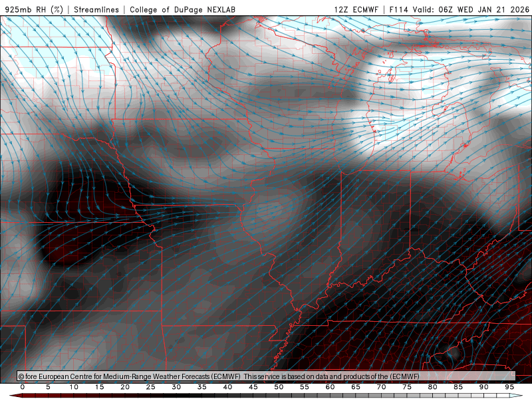532x399 pixels.
Task: Click the colorbar label "90"
Action: 484,387
